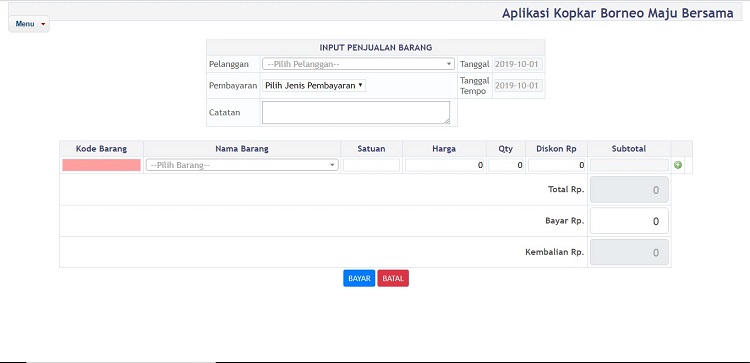750x363 pixels.
Task: Click the INPUT PENJUALAN BARANG heading
Action: (375, 47)
